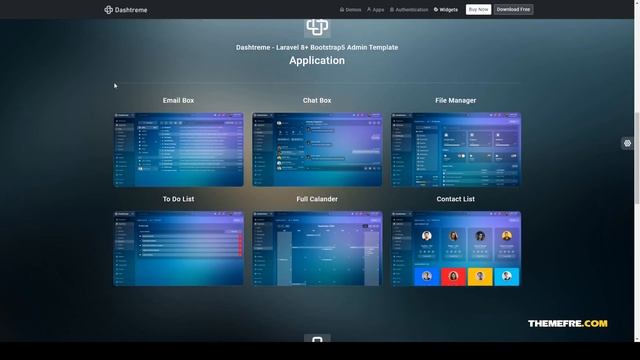Click the File Manager heading

tap(456, 100)
